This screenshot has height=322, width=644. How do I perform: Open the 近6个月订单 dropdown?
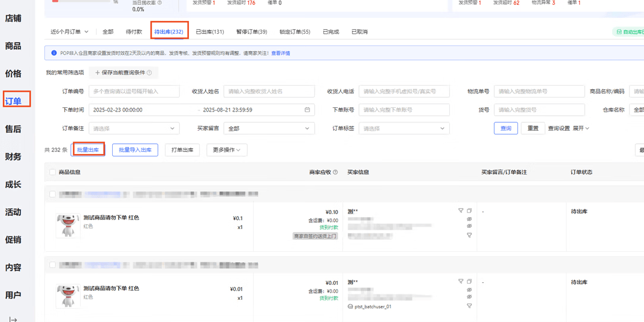point(70,32)
